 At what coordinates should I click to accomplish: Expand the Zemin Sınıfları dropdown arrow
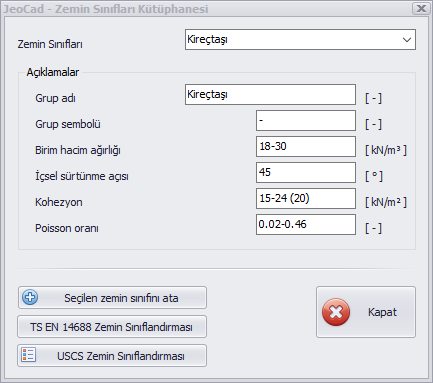(x=406, y=40)
